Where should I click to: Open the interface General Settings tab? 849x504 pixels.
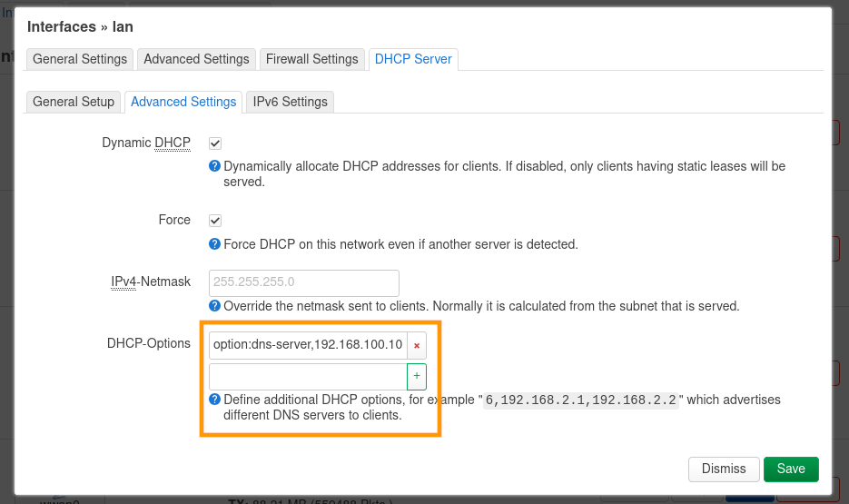80,59
